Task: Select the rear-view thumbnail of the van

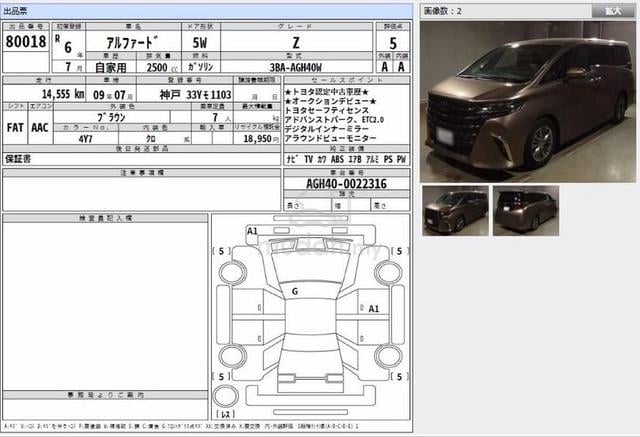Action: (x=526, y=211)
